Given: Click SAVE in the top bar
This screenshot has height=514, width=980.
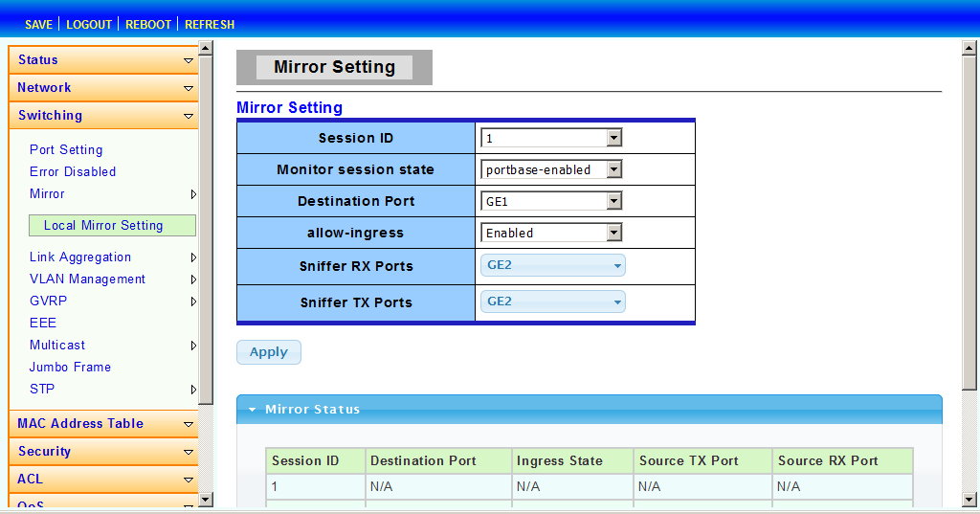Looking at the screenshot, I should click(38, 24).
